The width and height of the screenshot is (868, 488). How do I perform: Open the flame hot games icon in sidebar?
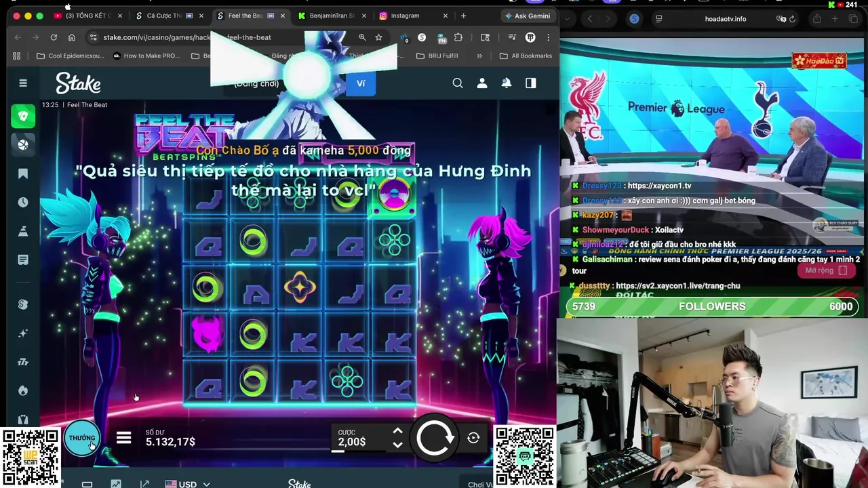pos(23,390)
